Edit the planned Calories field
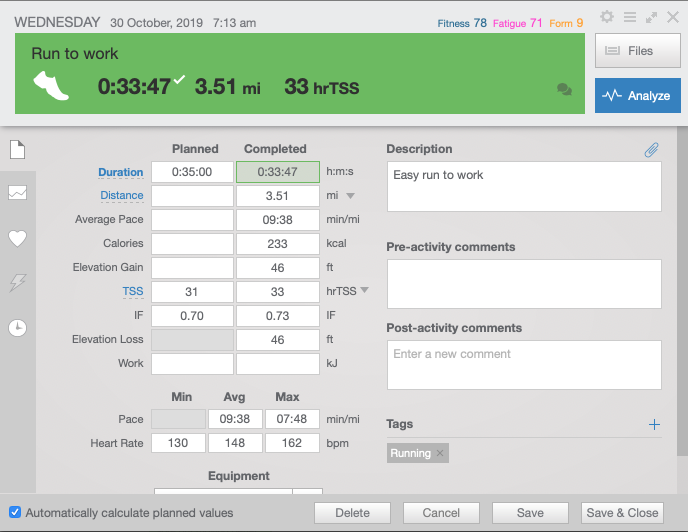The image size is (688, 532). click(192, 244)
